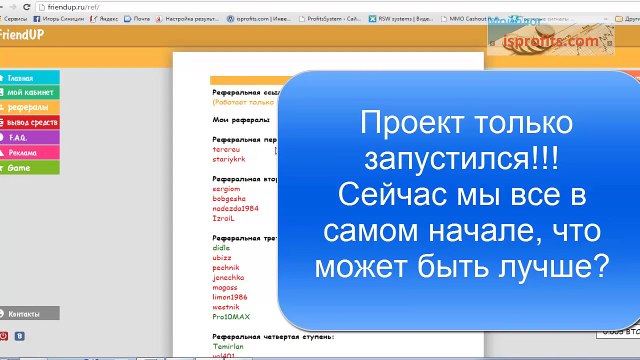
Task: Open the isprofits.com bookmark
Action: coord(259,19)
